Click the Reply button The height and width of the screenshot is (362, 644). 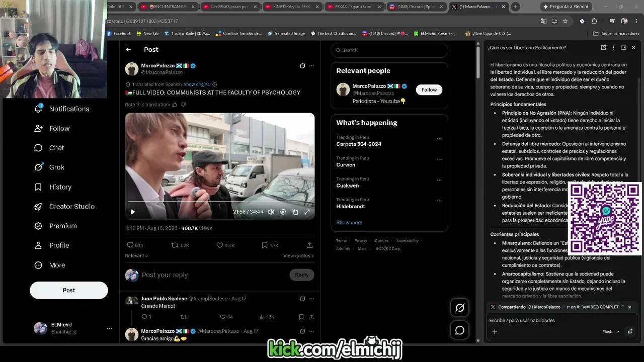point(302,275)
